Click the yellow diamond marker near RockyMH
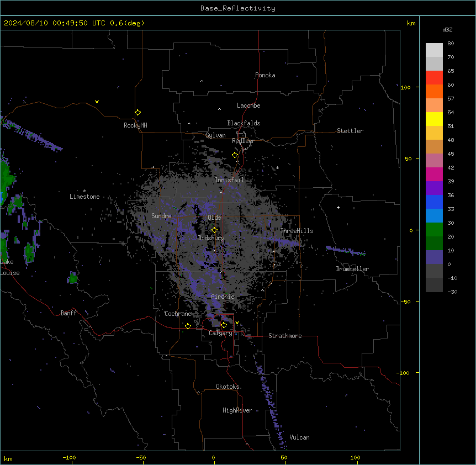Screen dimensions: 476x465 [137, 113]
